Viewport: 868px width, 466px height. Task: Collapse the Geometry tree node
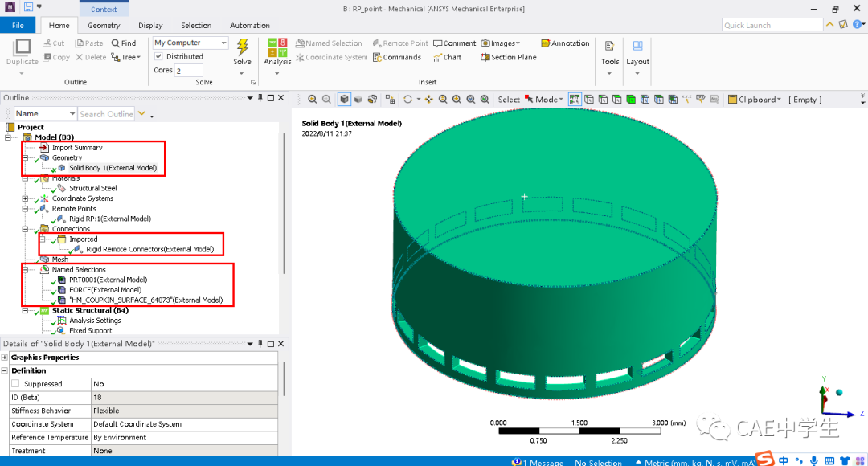26,157
